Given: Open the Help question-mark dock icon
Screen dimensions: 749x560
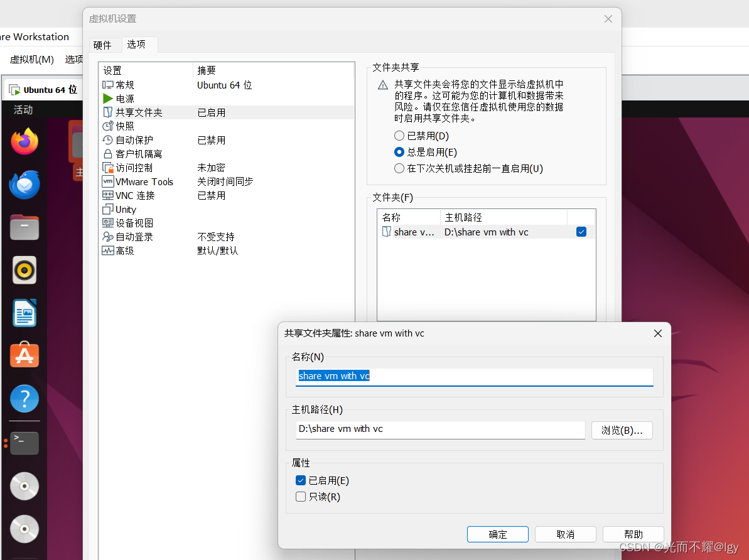Looking at the screenshot, I should click(x=24, y=399).
